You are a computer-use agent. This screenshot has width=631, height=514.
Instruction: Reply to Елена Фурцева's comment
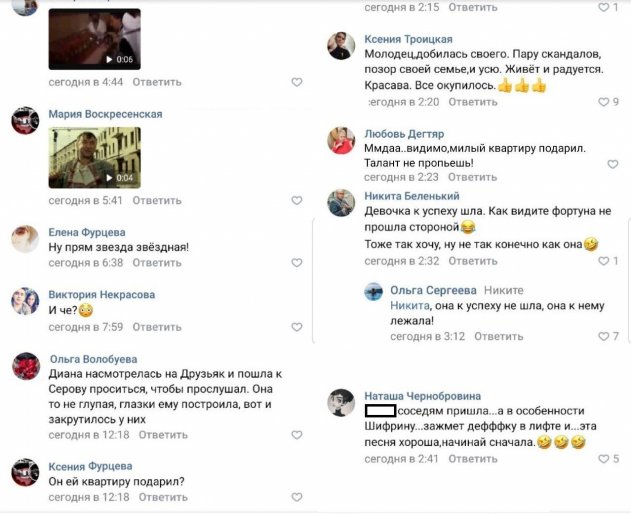157,263
